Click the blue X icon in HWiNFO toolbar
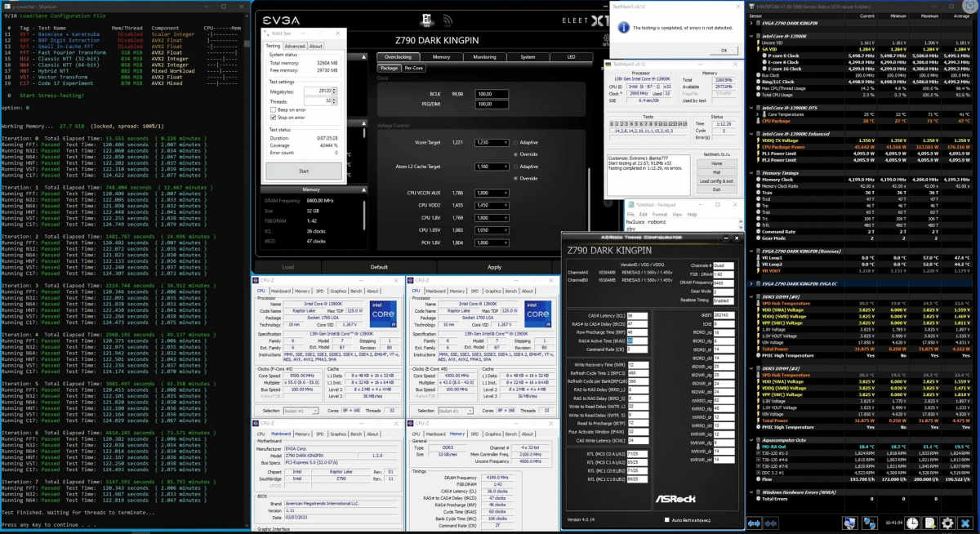The height and width of the screenshot is (534, 980). click(965, 523)
